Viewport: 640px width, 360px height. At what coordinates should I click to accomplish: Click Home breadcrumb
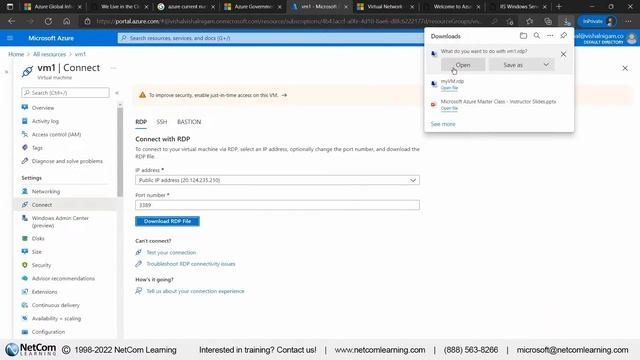[16, 54]
